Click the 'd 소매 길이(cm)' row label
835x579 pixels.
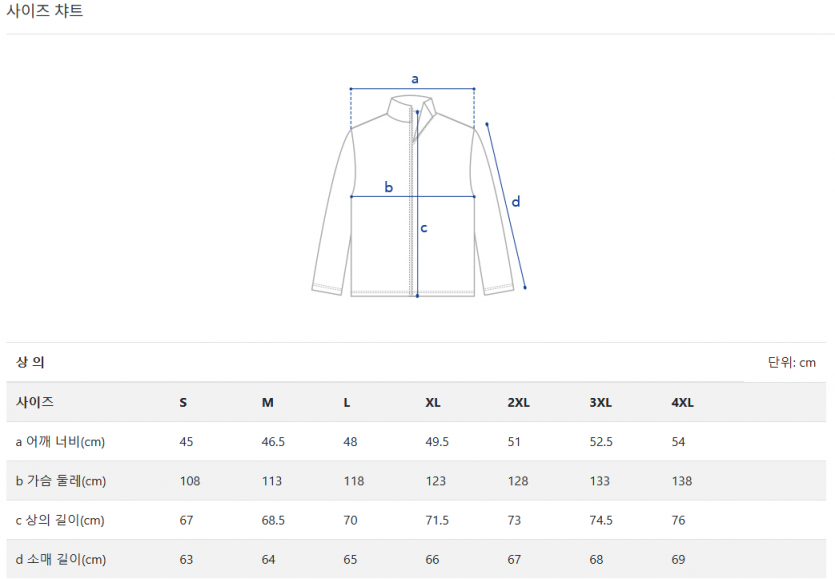coord(61,559)
